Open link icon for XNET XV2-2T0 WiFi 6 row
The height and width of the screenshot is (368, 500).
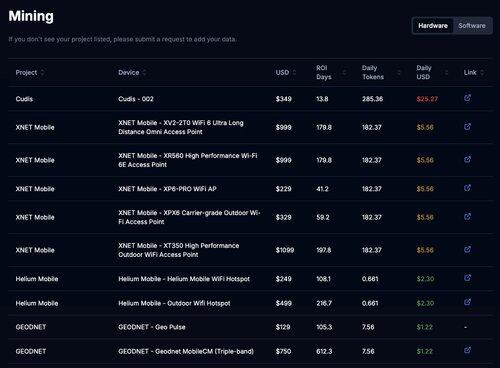coord(467,126)
